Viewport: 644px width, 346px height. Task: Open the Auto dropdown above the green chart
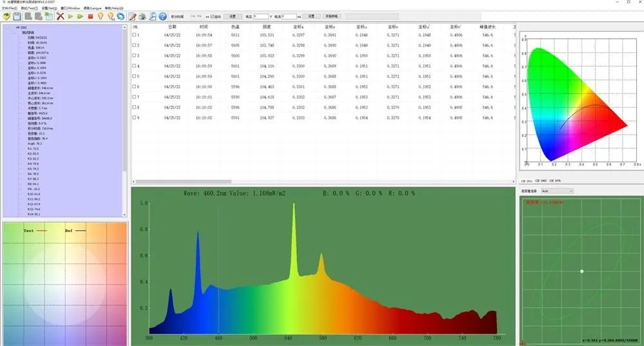(x=557, y=191)
